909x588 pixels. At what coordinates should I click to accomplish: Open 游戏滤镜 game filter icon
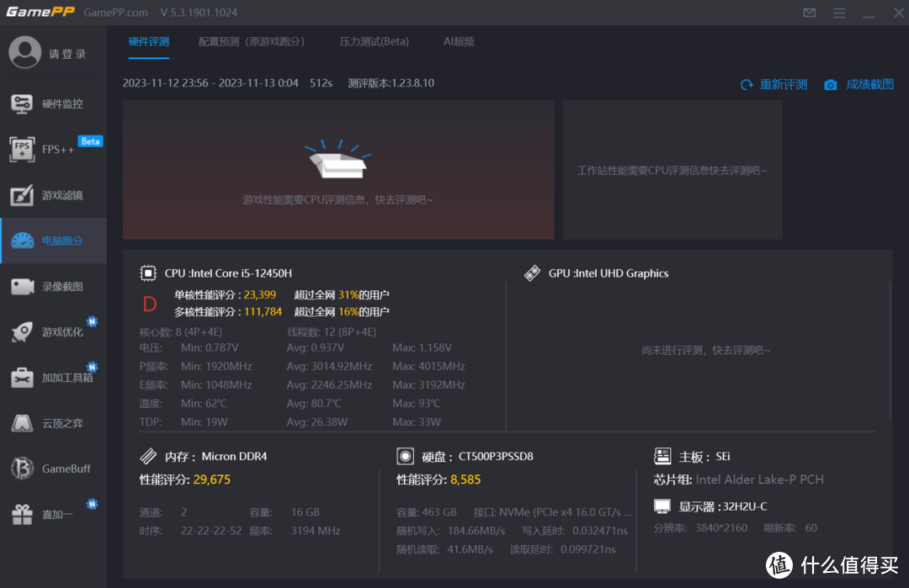coord(22,195)
